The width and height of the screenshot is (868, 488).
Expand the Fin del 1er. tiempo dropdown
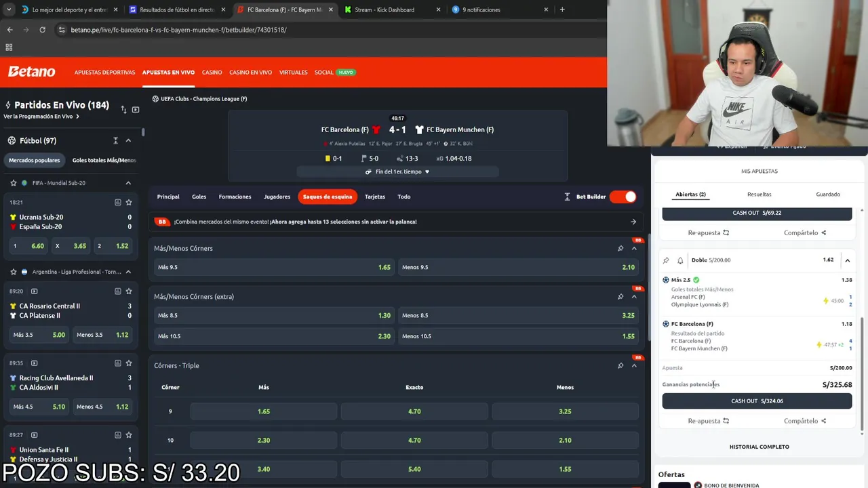[x=397, y=171]
